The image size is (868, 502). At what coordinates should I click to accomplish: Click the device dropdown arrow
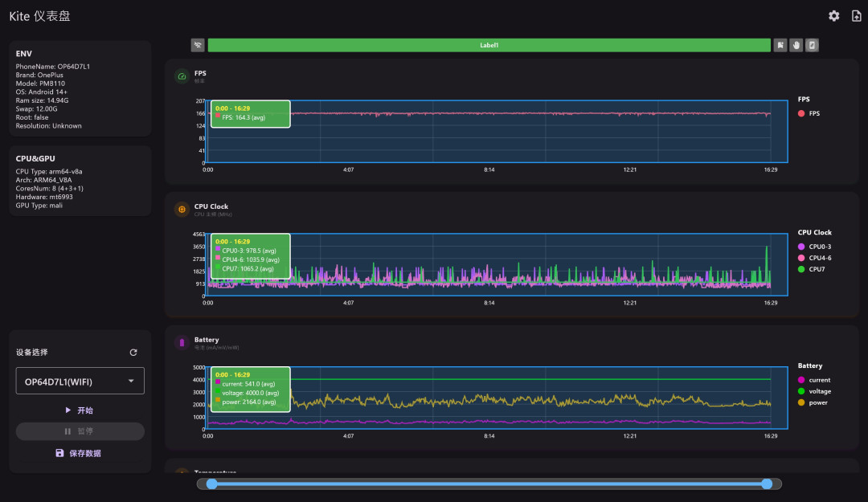coord(131,381)
